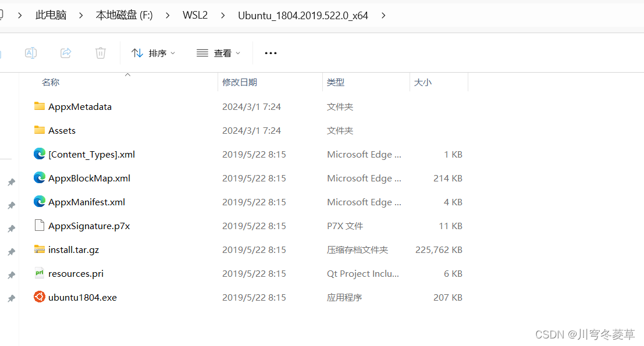Click pri icon of resources.pri
Viewport: 644px width, 346px height.
tap(40, 273)
